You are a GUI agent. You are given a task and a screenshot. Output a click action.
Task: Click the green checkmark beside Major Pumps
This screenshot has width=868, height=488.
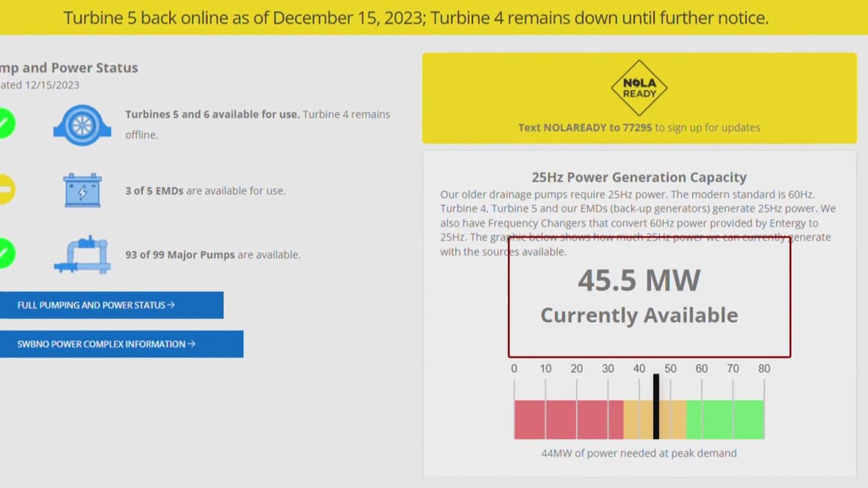pos(4,254)
